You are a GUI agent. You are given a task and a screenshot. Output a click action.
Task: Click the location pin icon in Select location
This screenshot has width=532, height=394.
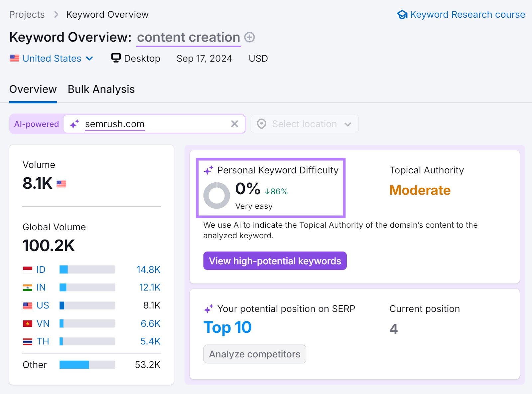tap(262, 124)
